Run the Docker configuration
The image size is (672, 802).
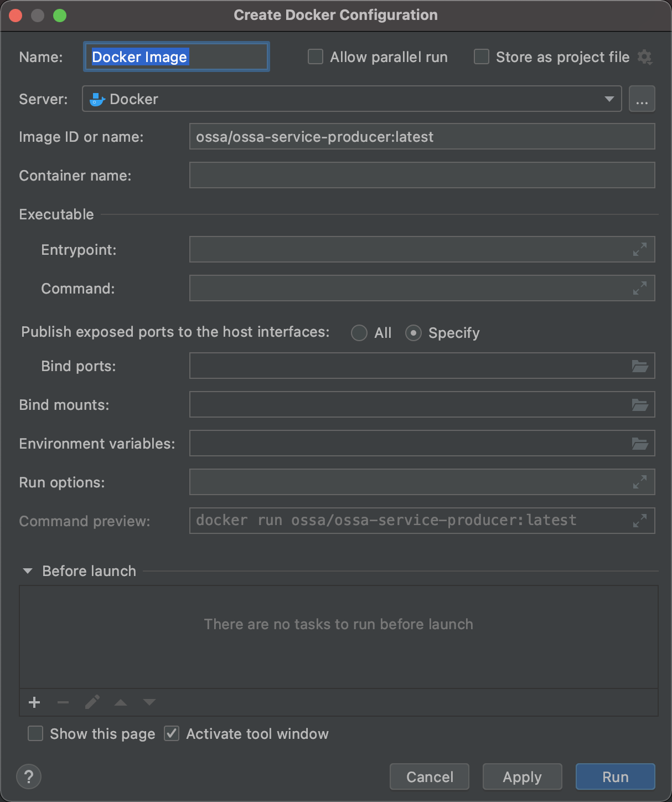(616, 777)
